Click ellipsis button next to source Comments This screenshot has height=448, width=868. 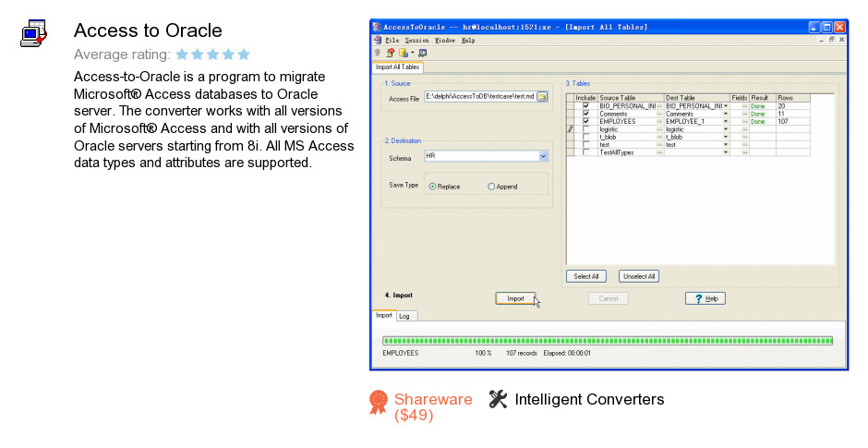(659, 114)
